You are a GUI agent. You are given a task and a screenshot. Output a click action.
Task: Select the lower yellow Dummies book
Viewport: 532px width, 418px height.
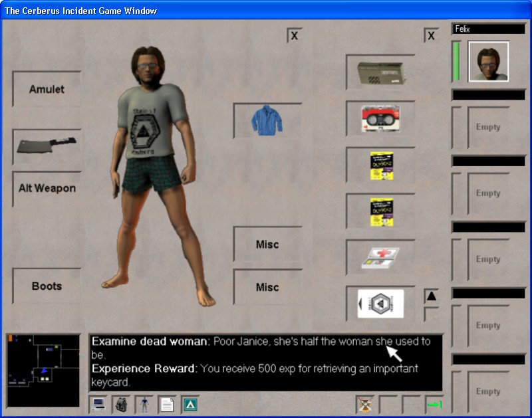[x=380, y=211]
